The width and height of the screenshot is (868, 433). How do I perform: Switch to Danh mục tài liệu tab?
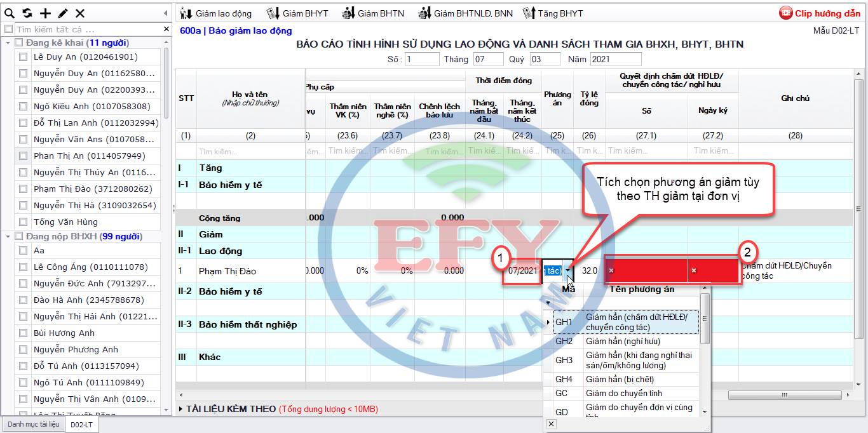[33, 424]
